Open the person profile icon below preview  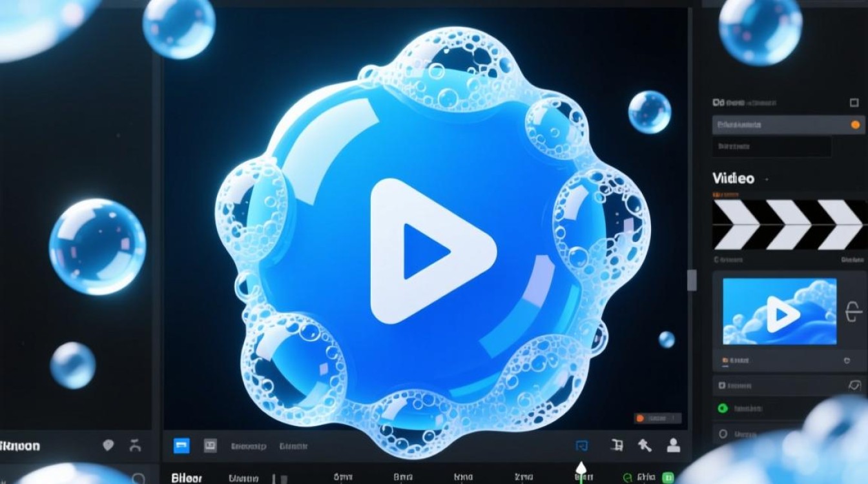[673, 445]
